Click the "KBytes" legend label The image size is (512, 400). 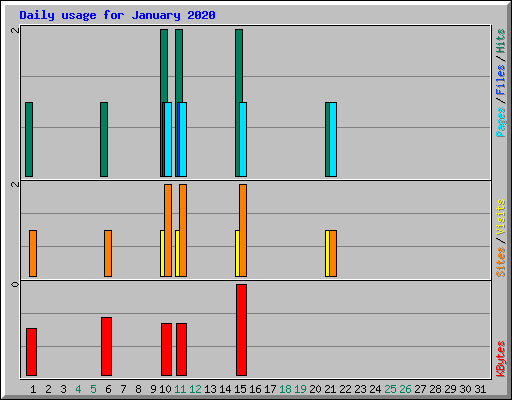500,359
